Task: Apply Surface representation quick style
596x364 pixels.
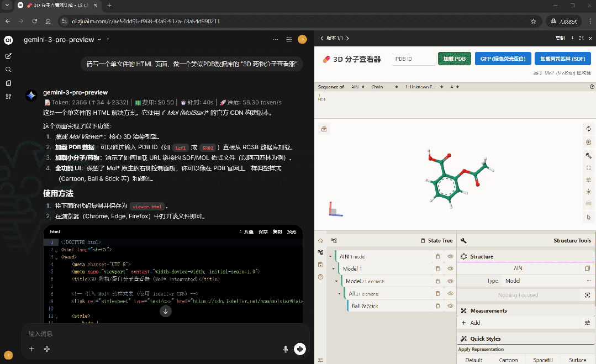Action: 577,360
